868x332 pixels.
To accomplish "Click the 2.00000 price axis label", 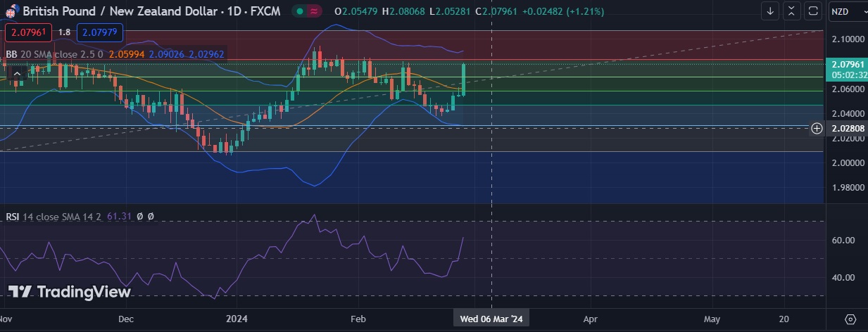I will [847, 162].
